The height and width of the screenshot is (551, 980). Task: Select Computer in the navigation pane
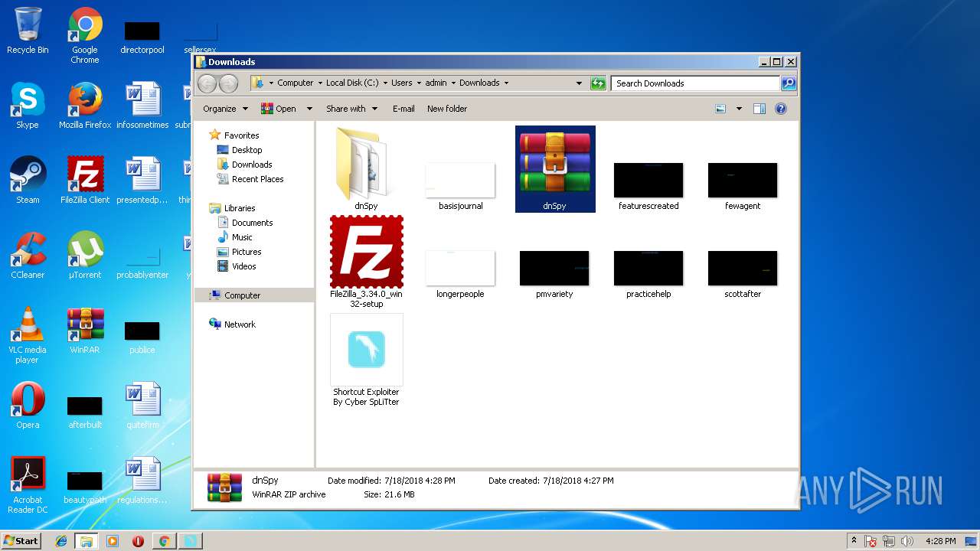click(242, 295)
